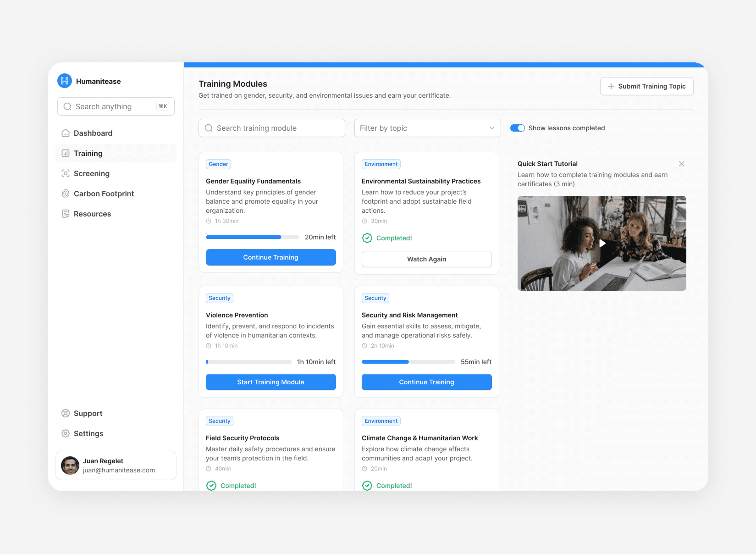Click clock icon beside 2h 10min duration
Screen dimensions: 756x554
[x=364, y=346]
